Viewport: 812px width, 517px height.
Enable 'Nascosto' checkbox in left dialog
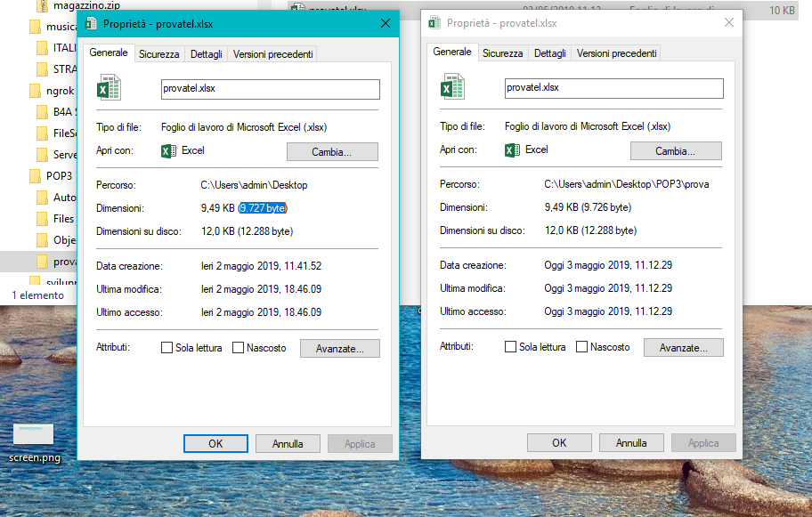pyautogui.click(x=239, y=348)
